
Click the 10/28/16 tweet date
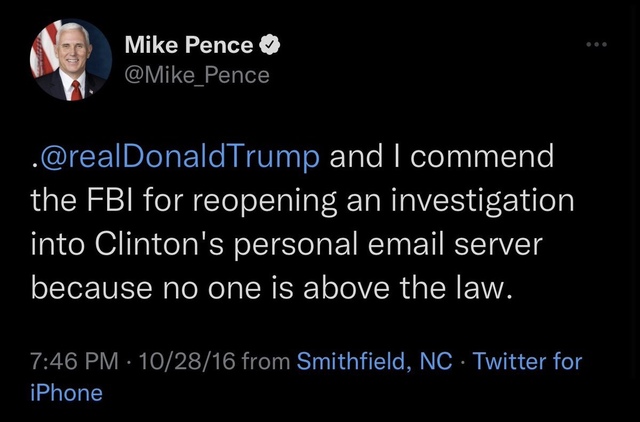tap(186, 361)
